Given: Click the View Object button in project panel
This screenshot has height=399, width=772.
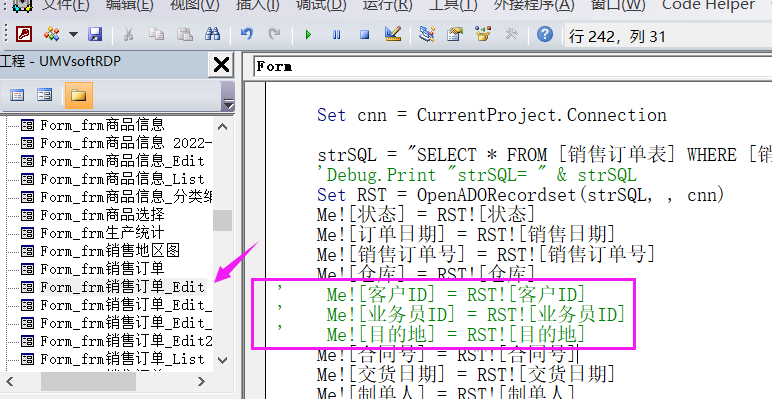Looking at the screenshot, I should (x=45, y=95).
